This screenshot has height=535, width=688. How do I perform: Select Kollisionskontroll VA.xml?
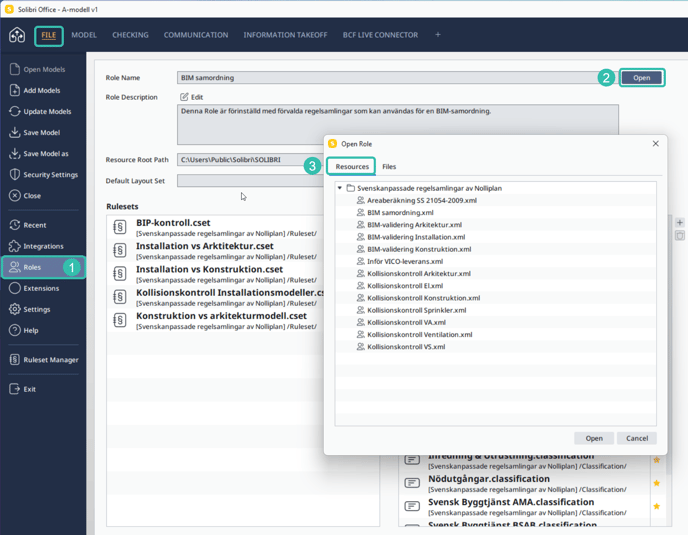(406, 323)
